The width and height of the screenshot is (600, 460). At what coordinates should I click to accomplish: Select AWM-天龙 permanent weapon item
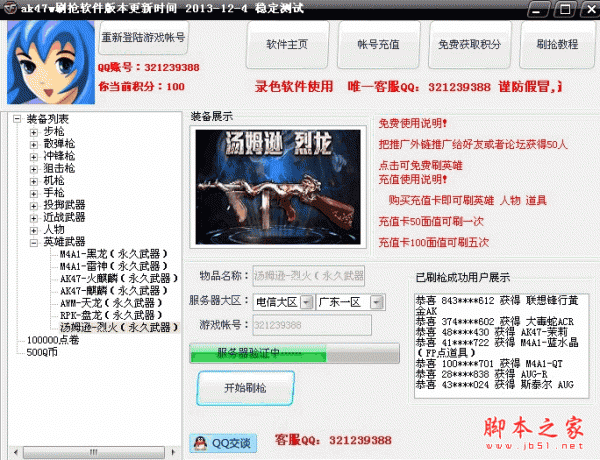(x=111, y=303)
